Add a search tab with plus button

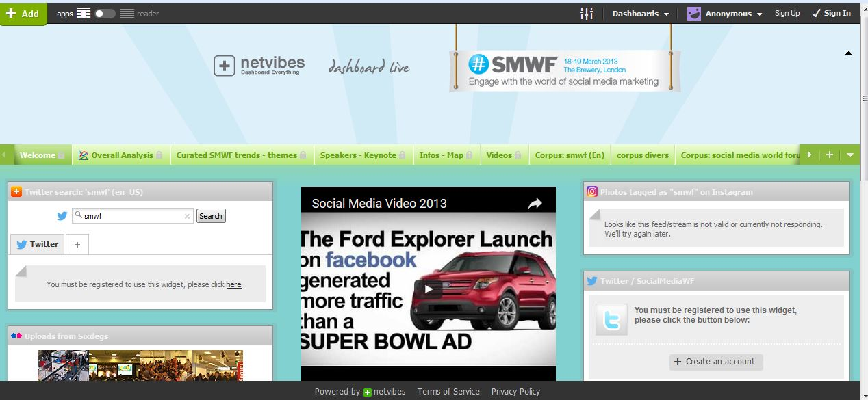click(x=77, y=244)
